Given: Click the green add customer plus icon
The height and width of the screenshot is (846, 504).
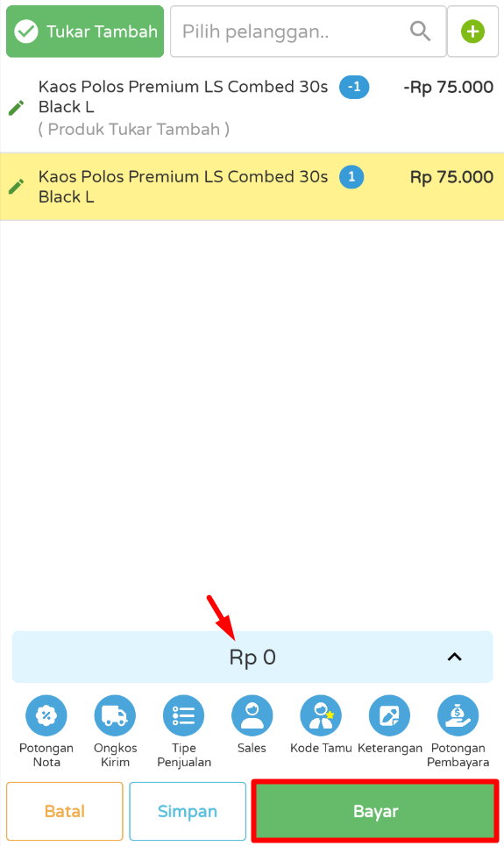Looking at the screenshot, I should [472, 32].
